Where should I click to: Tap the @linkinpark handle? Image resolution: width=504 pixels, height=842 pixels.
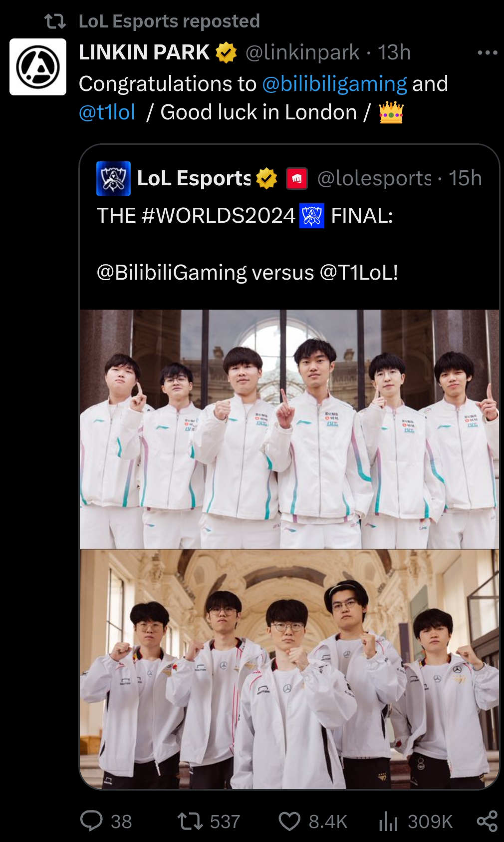click(x=302, y=52)
